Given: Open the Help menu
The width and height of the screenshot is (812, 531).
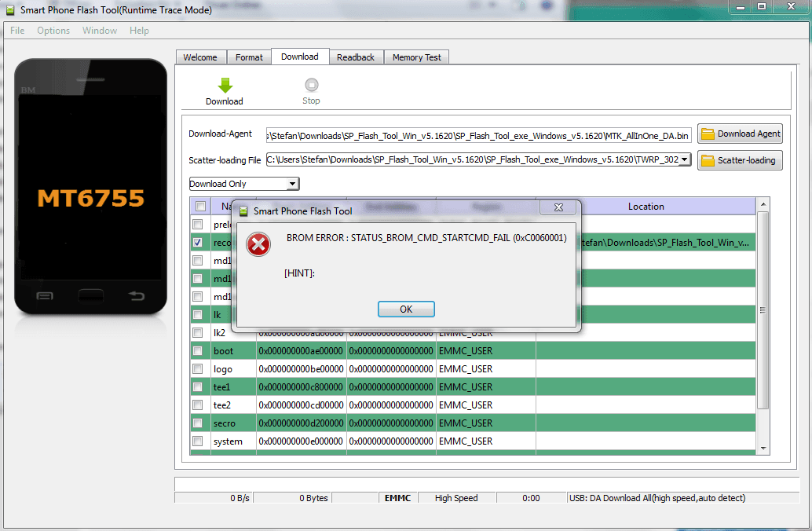Looking at the screenshot, I should [139, 31].
